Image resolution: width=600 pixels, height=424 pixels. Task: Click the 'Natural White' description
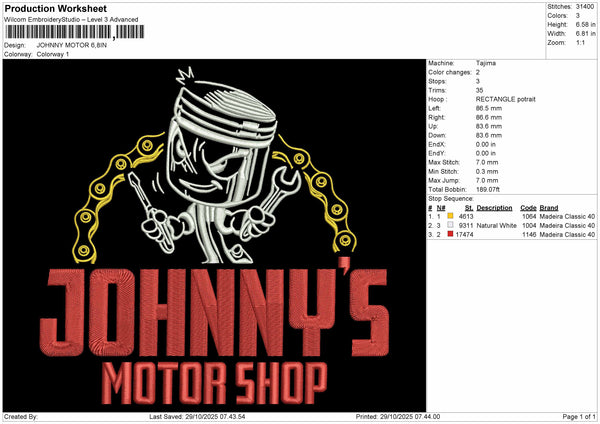click(x=496, y=225)
